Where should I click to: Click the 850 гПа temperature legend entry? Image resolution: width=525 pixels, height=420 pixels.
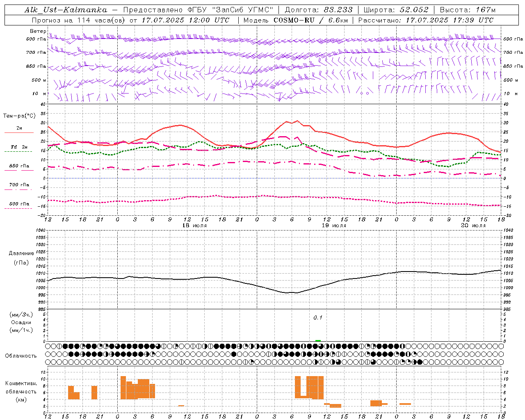tap(19, 166)
